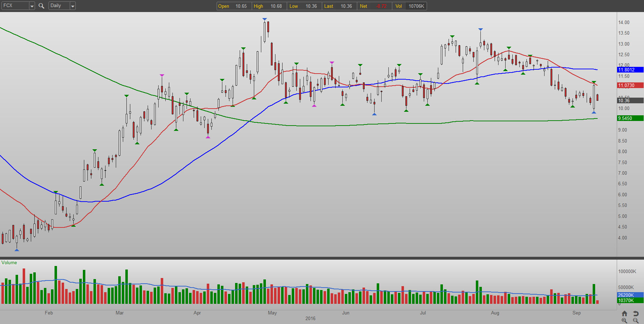Click the Vol 10706K readout in quote bar
The image size is (644, 324).
[416, 6]
